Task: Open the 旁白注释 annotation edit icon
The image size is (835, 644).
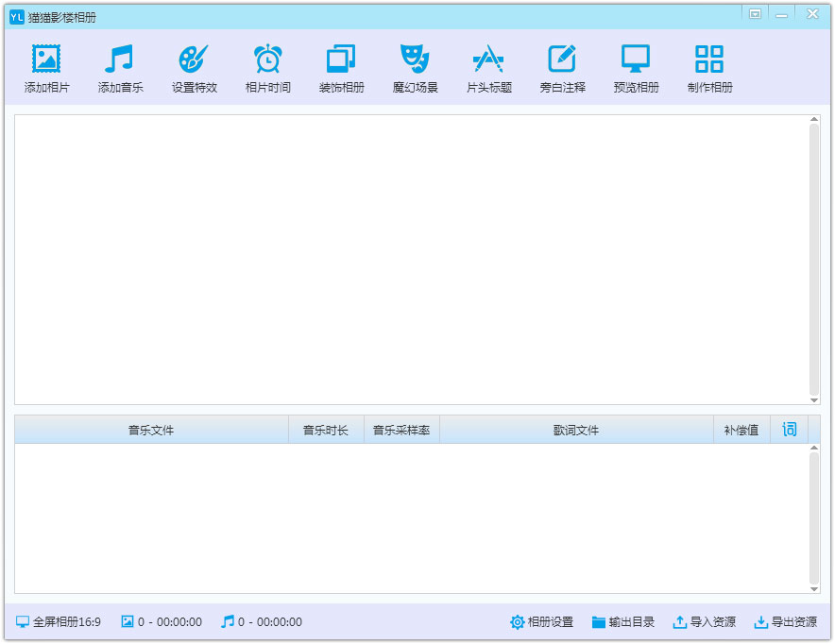Action: pos(562,59)
